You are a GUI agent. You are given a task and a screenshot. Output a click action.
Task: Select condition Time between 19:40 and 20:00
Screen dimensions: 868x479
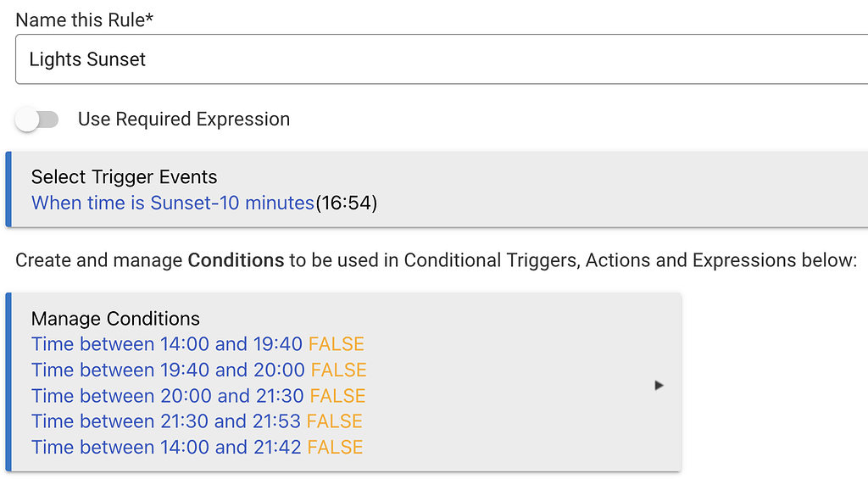coord(168,370)
